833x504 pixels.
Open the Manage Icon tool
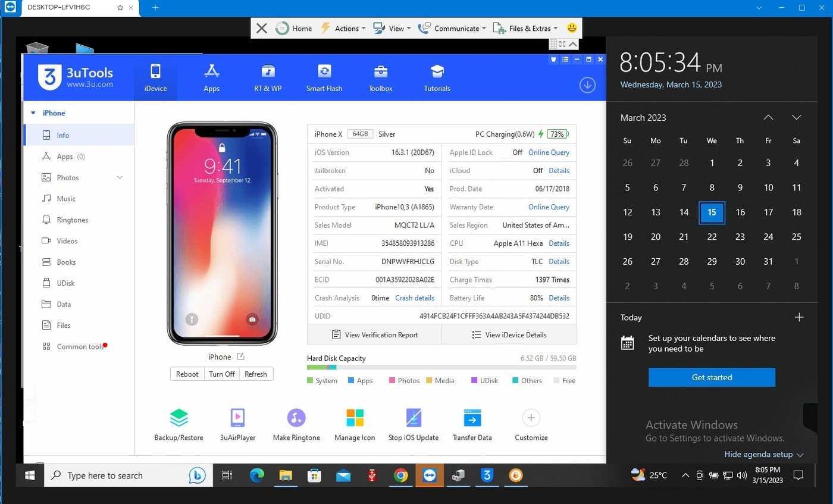(x=354, y=424)
